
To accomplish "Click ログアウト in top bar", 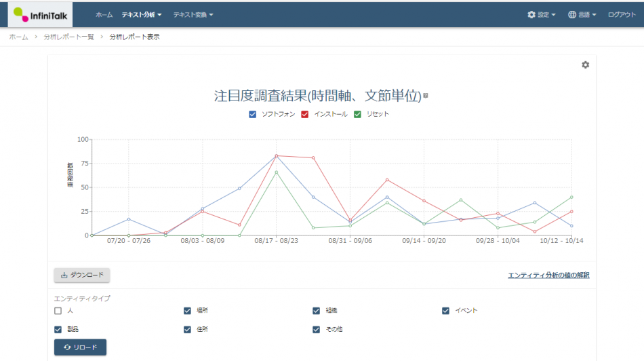I will pos(622,14).
